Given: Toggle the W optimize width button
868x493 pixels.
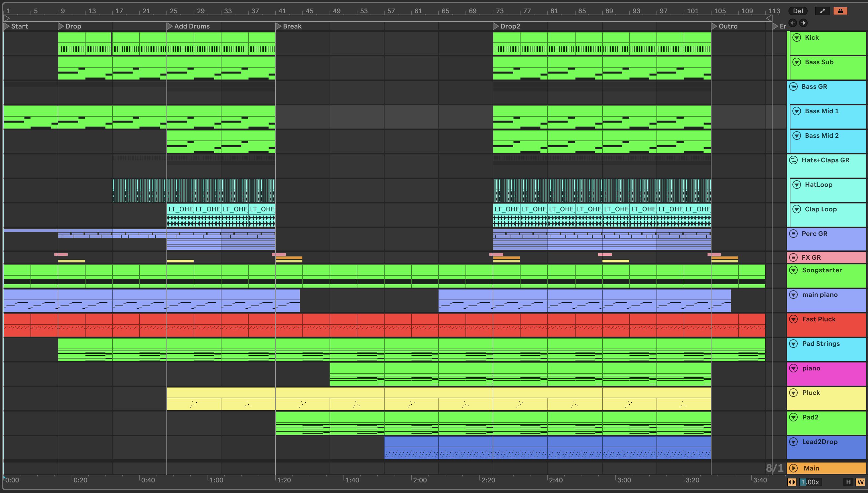Looking at the screenshot, I should (x=860, y=482).
